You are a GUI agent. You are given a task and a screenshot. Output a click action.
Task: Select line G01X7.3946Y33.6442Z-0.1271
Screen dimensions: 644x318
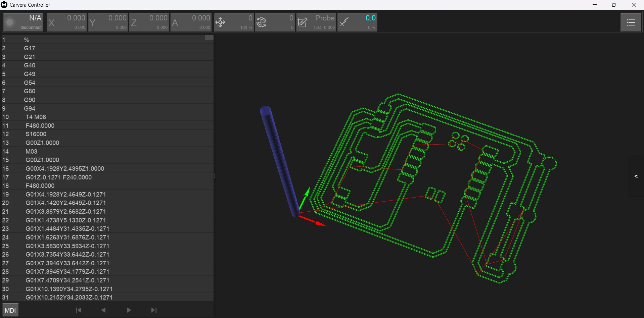[x=107, y=263]
